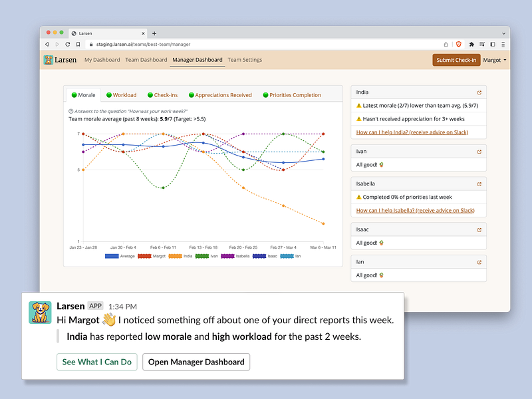Viewport: 532px width, 399px height.
Task: Open Isabella's details external link icon
Action: [x=479, y=184]
